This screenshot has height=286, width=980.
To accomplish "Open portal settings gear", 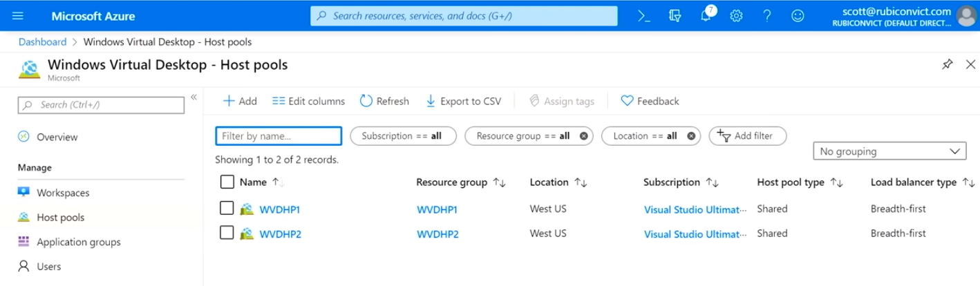I will (736, 16).
